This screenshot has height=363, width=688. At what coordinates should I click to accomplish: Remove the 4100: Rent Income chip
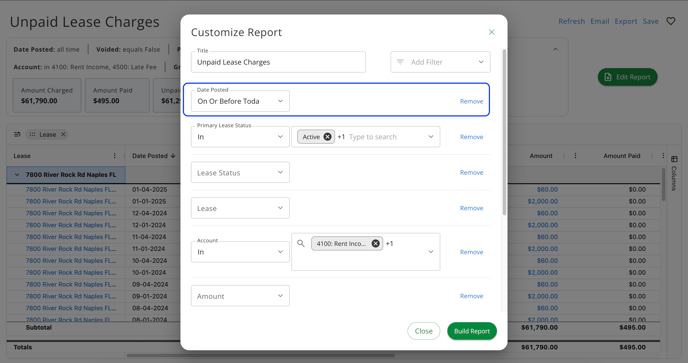click(x=376, y=243)
